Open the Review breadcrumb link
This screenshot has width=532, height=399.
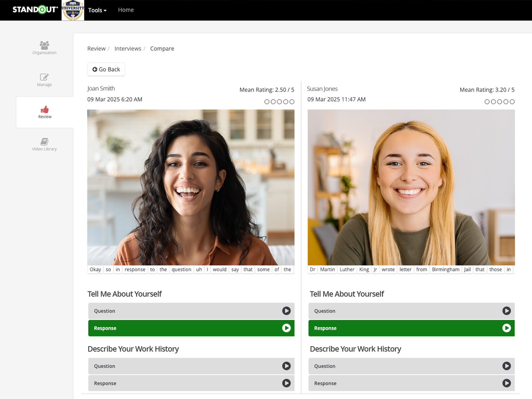96,49
